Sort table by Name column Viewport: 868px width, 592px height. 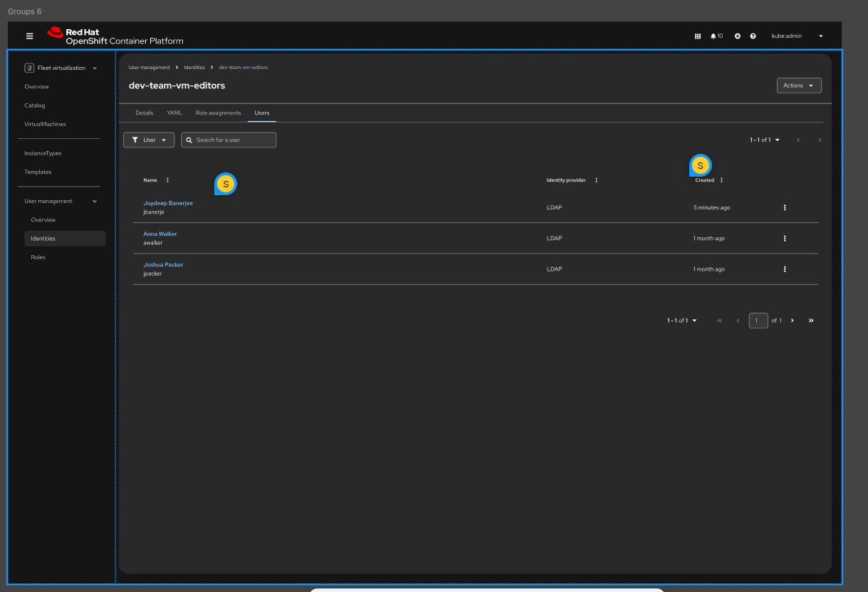(x=167, y=180)
